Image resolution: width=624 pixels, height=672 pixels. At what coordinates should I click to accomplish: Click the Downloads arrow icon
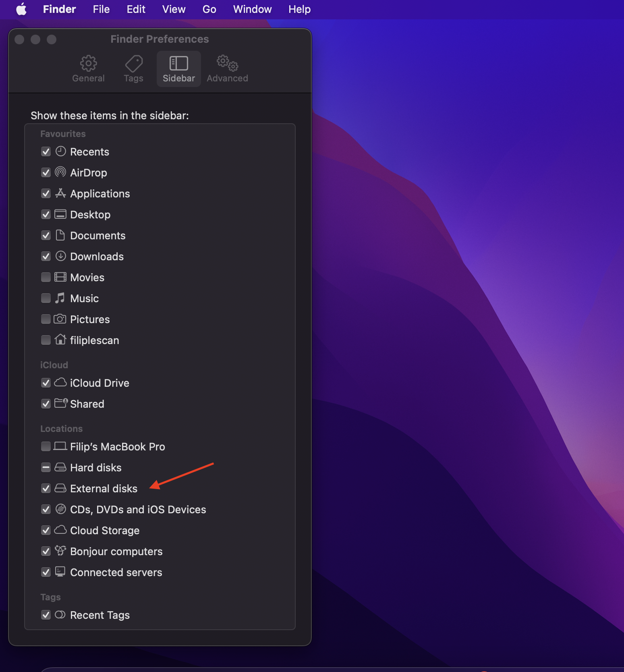point(60,256)
